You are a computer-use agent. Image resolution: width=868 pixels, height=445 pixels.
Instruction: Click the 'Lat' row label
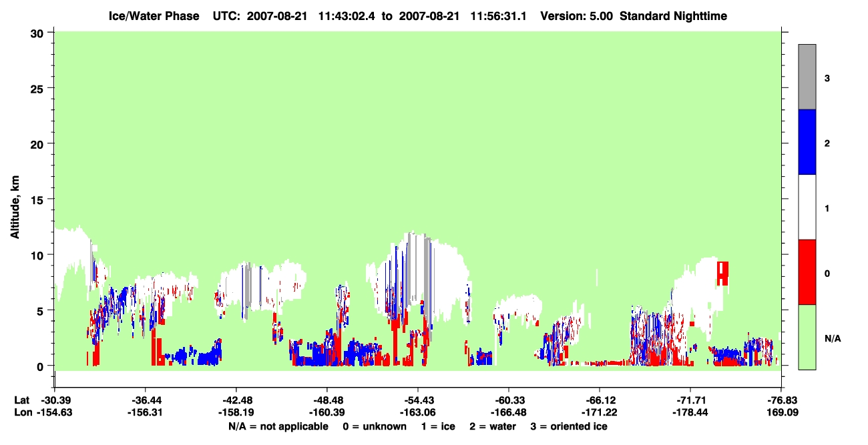click(x=22, y=400)
